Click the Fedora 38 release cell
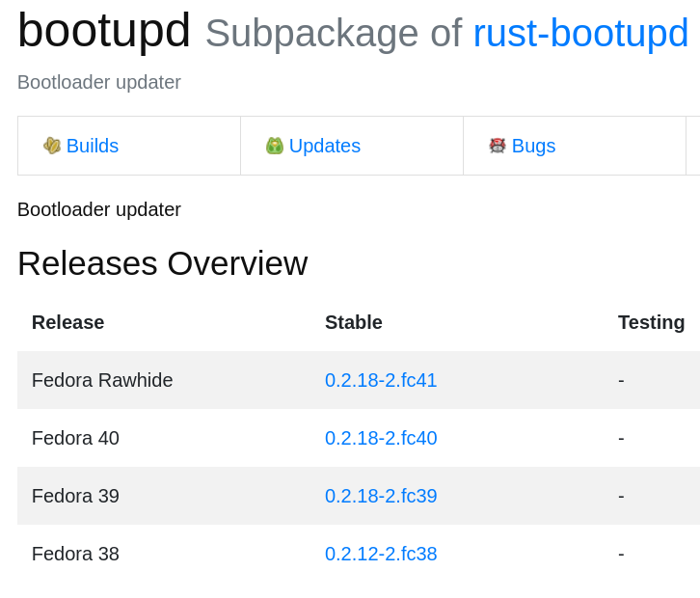 75,554
